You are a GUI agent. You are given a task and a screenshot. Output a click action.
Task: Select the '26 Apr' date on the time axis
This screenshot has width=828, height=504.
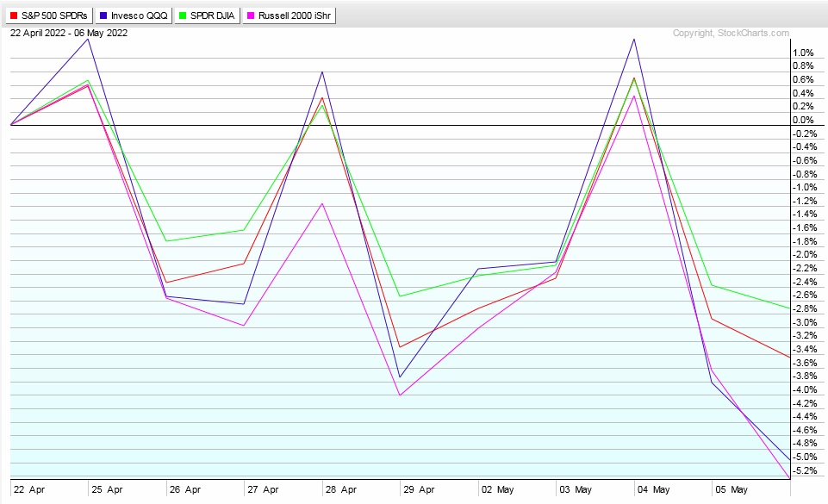coord(185,489)
